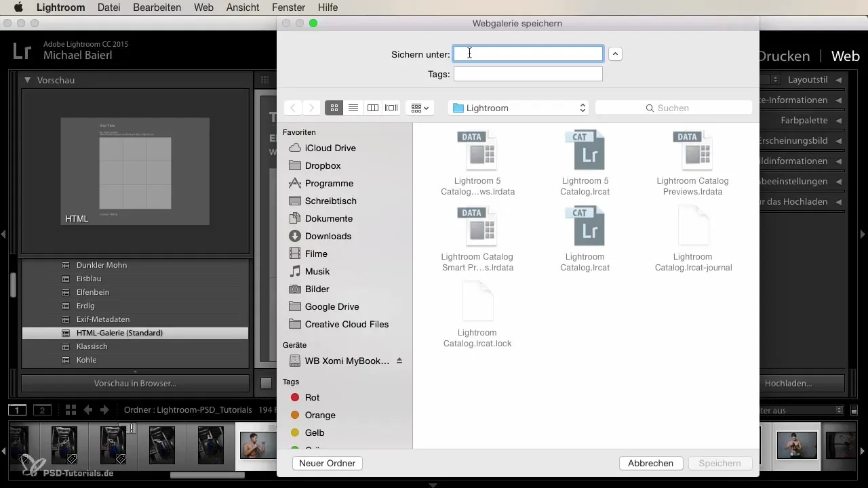Go back in the folder history
The image size is (868, 488).
[x=293, y=108]
